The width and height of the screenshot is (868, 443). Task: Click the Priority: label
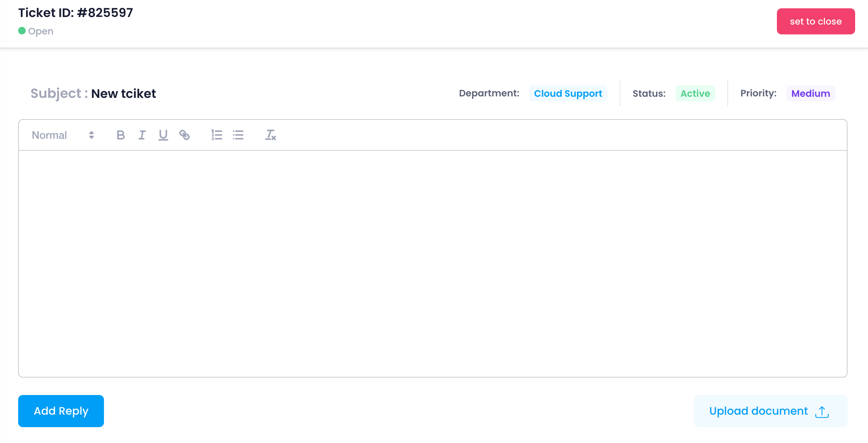click(758, 93)
